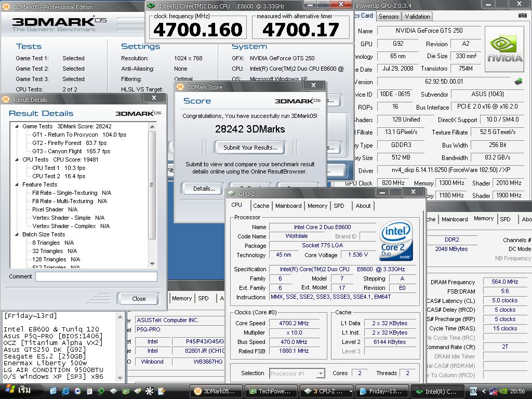
Task: Click the EN language bar indicator
Action: (x=473, y=391)
